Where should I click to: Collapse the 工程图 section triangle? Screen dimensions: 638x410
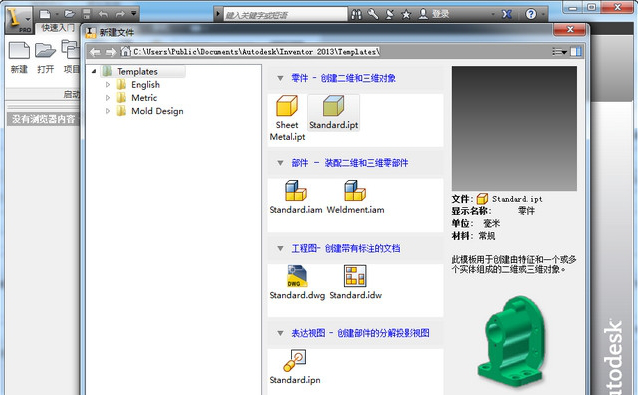click(280, 249)
